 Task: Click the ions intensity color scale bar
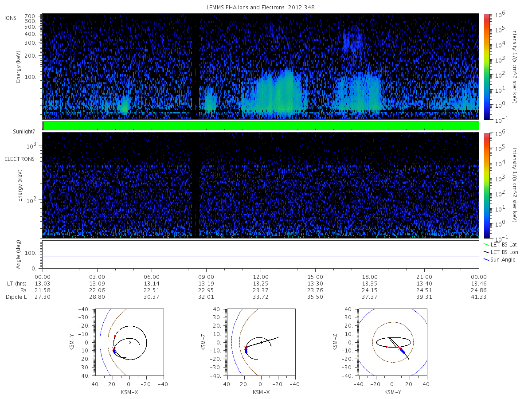click(486, 66)
